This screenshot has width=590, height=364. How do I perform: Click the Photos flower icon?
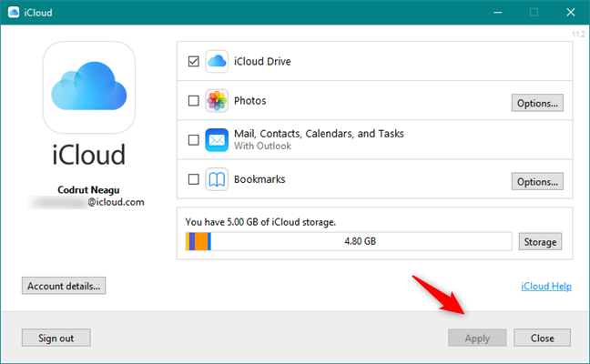pos(217,100)
